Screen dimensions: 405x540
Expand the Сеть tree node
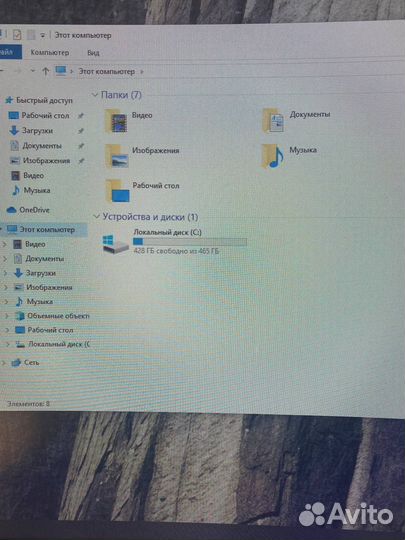(3, 362)
